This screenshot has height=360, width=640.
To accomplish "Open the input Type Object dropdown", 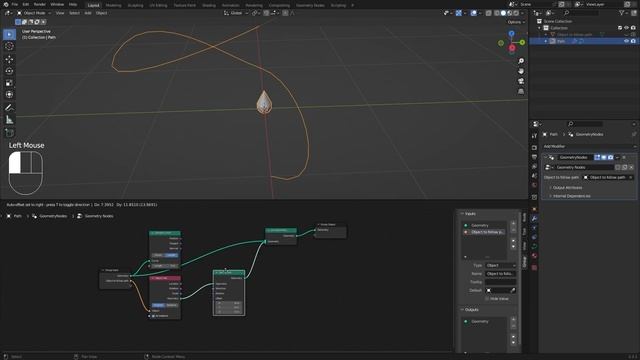I will pyautogui.click(x=500, y=265).
